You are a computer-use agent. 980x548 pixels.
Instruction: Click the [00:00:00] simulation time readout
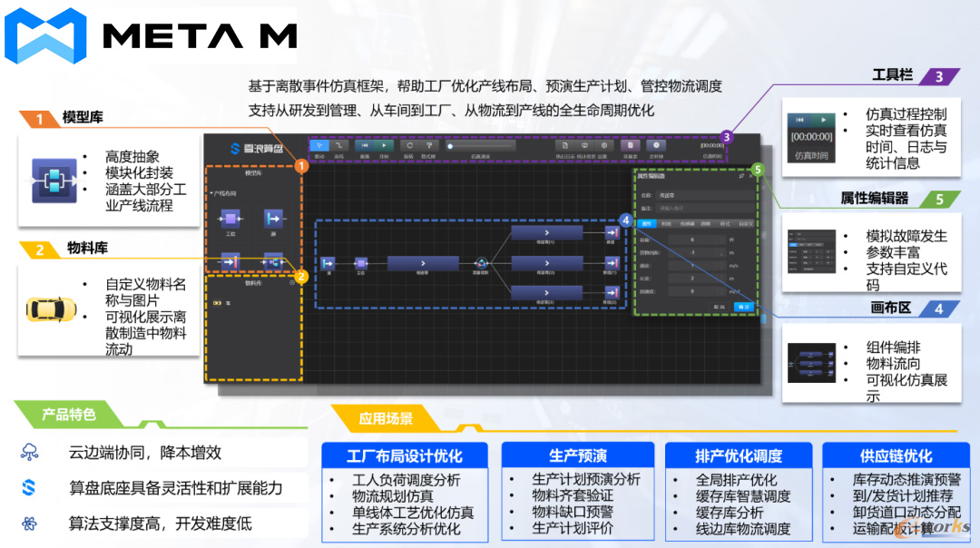712,145
